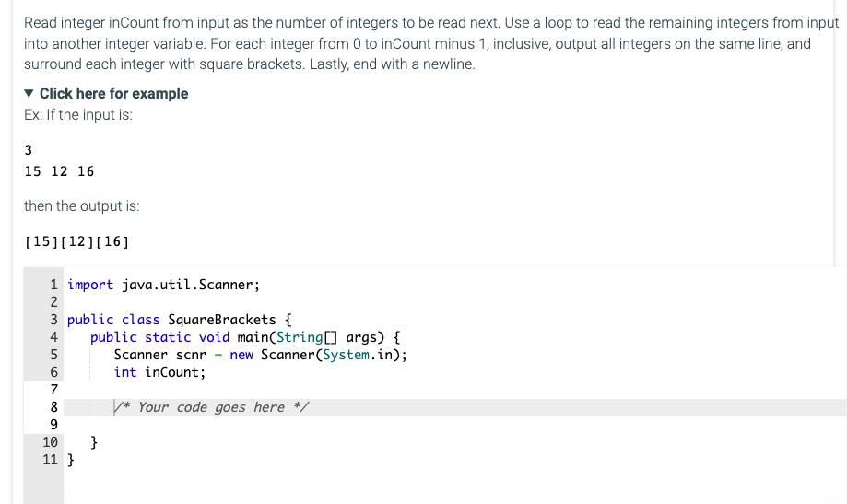Click the example output '[15][12][16]'

pos(76,241)
